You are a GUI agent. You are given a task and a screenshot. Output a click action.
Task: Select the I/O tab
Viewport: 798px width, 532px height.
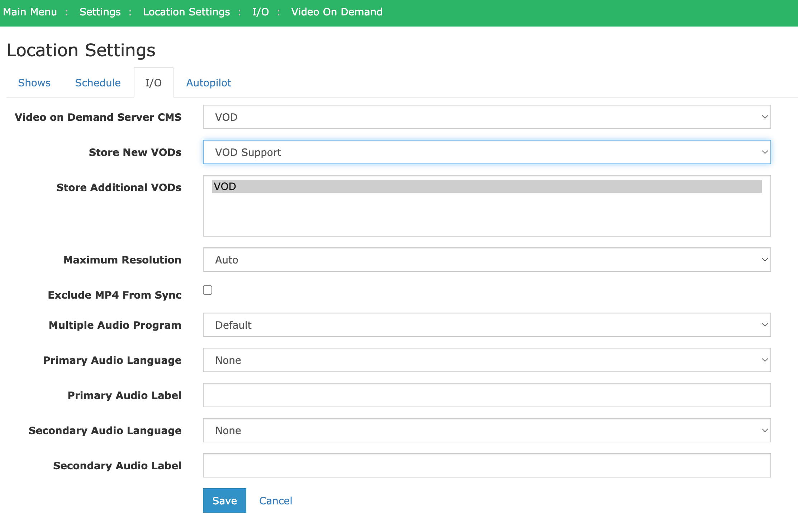click(x=153, y=83)
